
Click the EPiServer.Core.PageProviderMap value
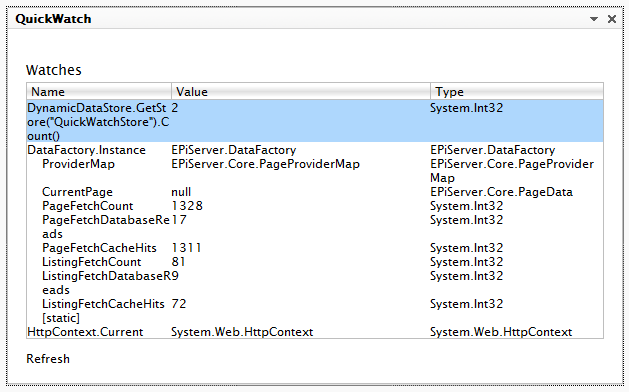266,164
